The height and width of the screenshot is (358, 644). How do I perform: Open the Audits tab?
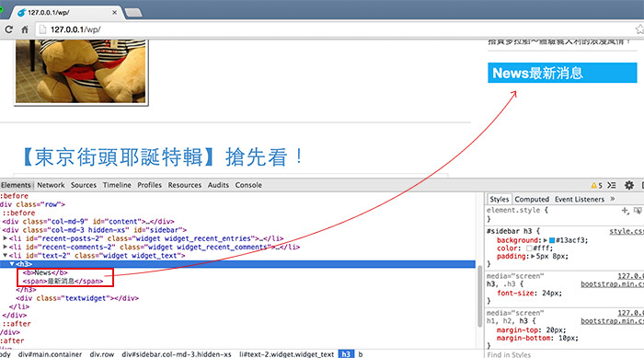(218, 185)
